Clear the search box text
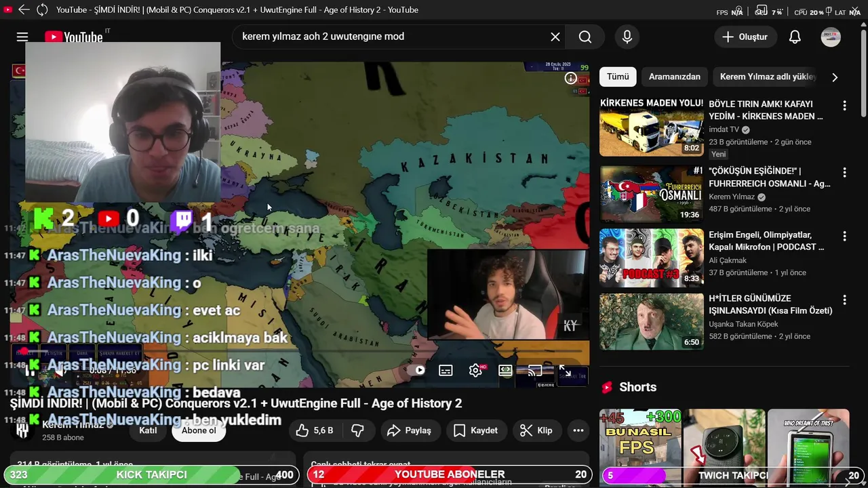Screen dimensions: 868x488 click(555, 37)
